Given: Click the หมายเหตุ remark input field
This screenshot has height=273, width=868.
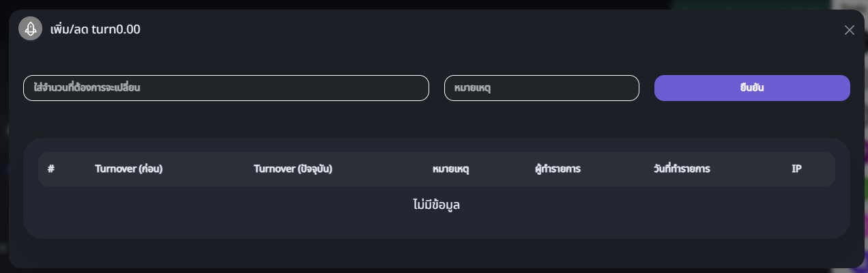Looking at the screenshot, I should tap(541, 88).
